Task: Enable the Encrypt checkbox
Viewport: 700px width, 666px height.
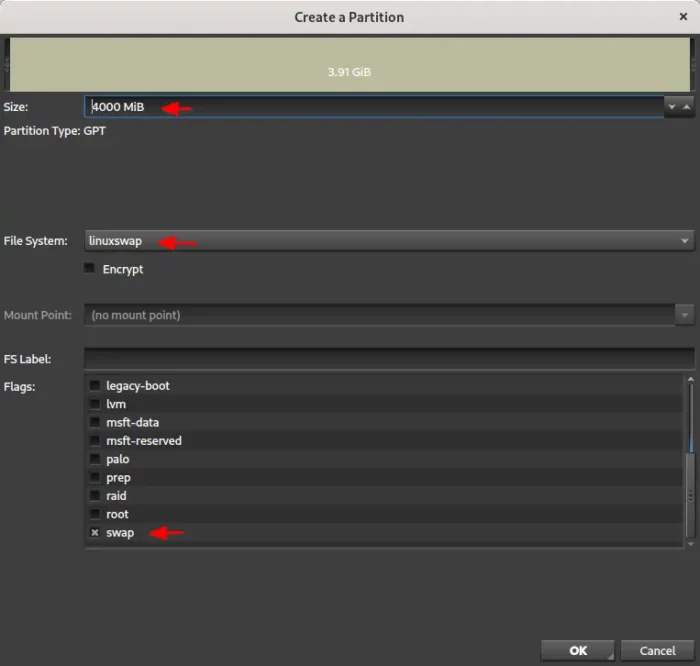Action: tap(89, 268)
